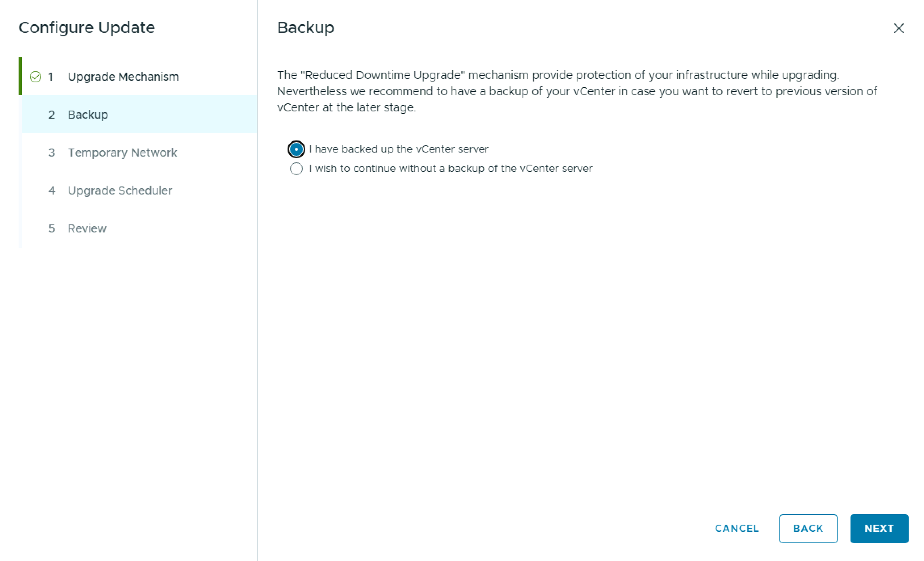Go to the Upgrade Mechanism wizard step
Screen dimensions: 924x561
coord(123,77)
